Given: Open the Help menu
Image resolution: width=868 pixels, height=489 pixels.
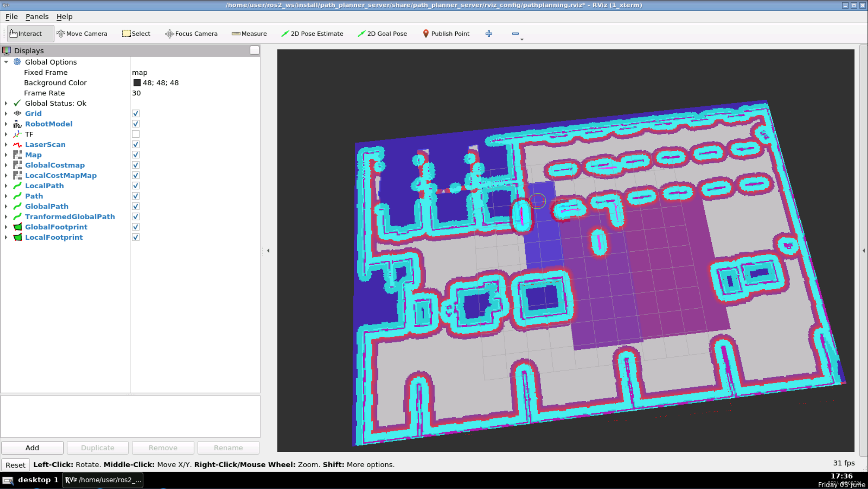Looking at the screenshot, I should (64, 16).
